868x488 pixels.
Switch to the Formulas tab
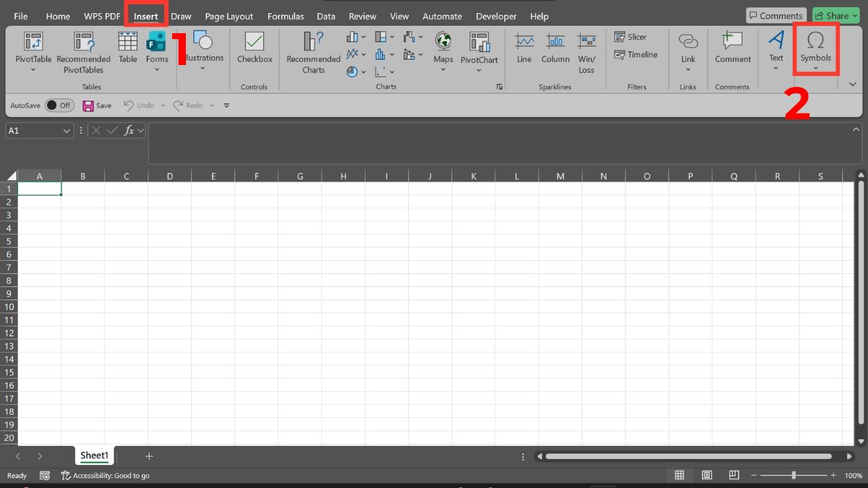point(286,15)
